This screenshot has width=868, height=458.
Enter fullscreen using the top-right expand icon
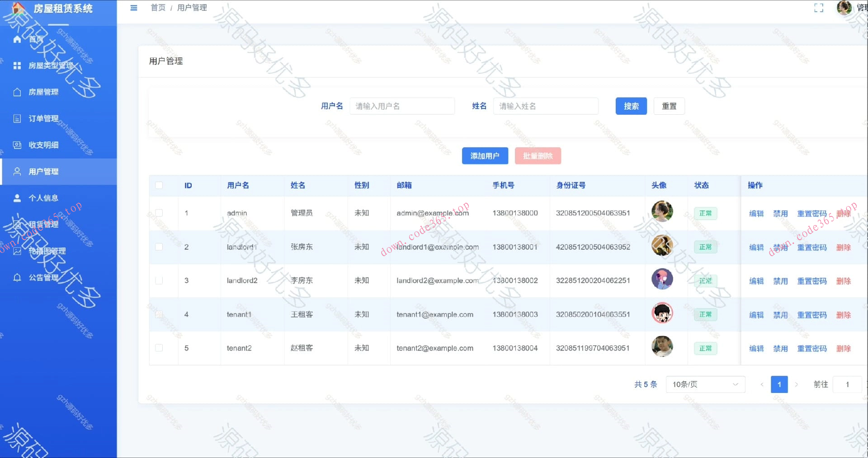pos(819,8)
